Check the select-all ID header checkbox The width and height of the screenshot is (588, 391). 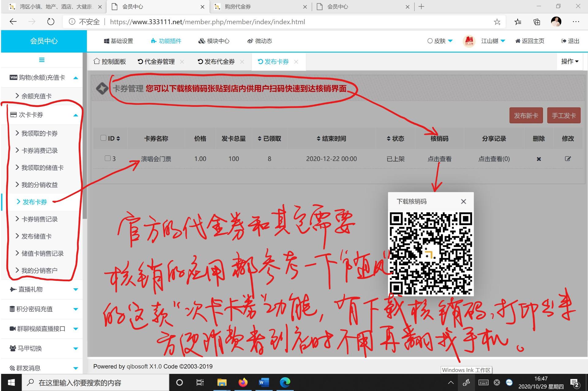click(104, 138)
